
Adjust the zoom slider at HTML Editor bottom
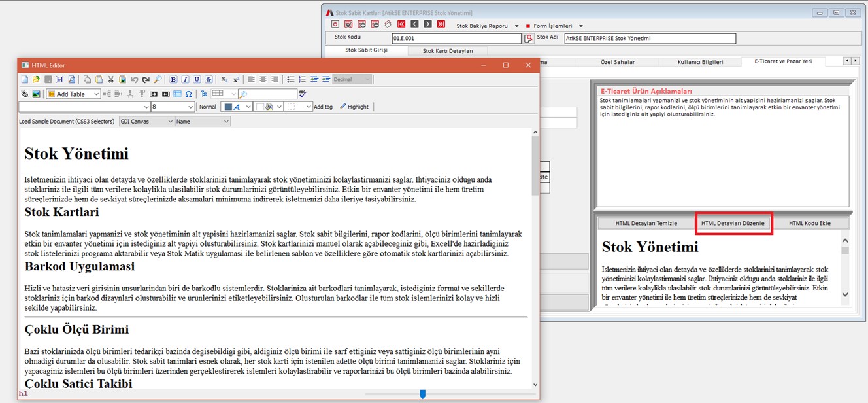[x=422, y=394]
